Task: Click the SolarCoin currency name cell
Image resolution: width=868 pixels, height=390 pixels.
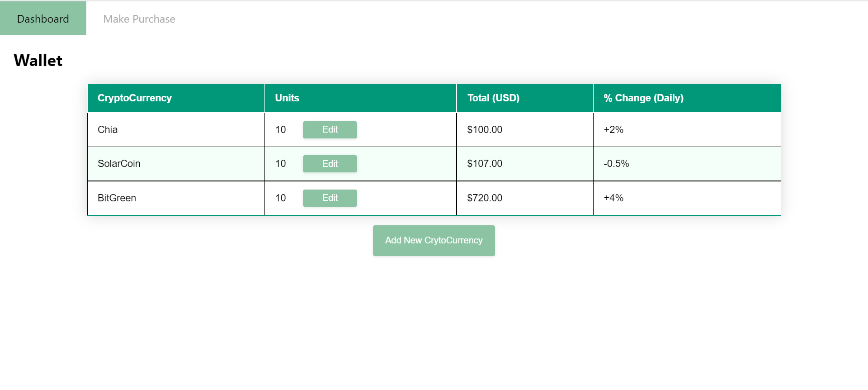Action: pos(176,164)
